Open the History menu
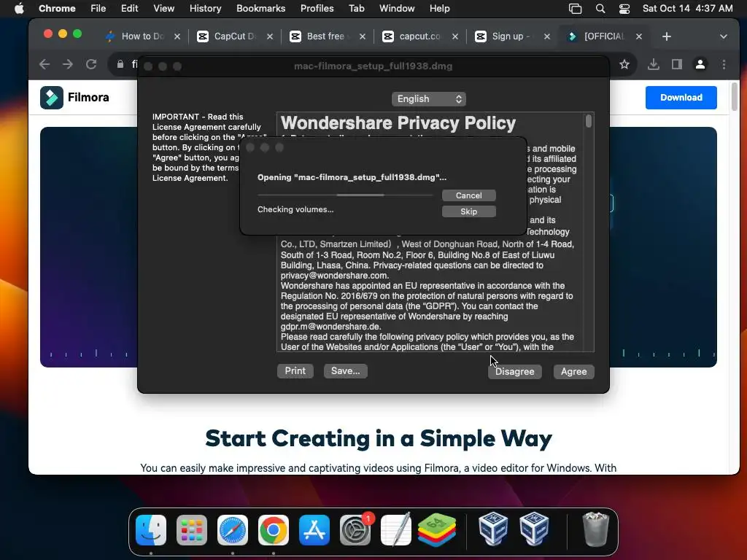 [205, 8]
